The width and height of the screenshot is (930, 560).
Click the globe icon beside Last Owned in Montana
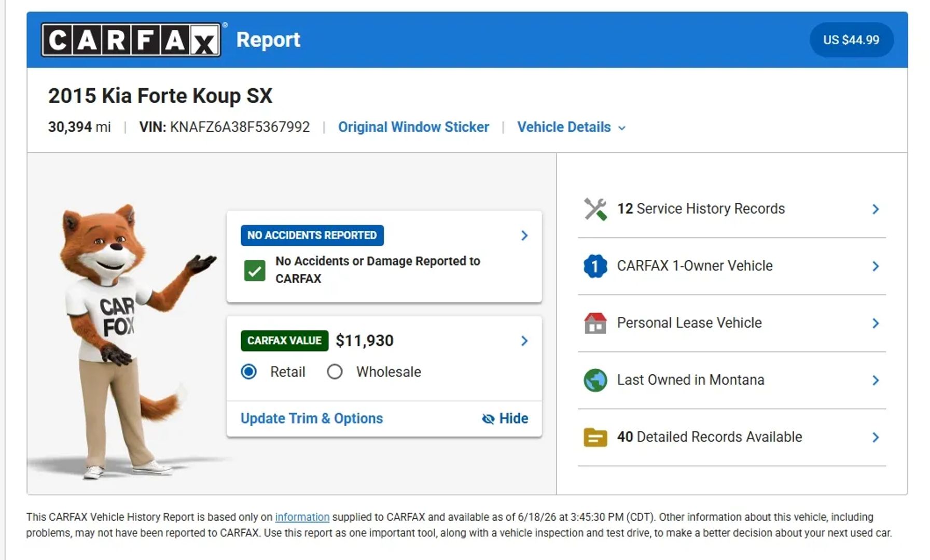[x=595, y=380]
